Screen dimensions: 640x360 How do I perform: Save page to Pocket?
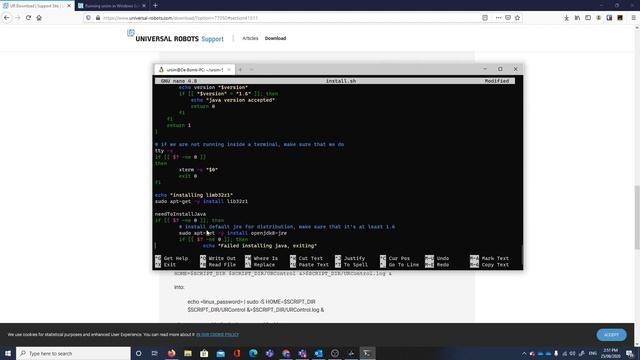[508, 18]
